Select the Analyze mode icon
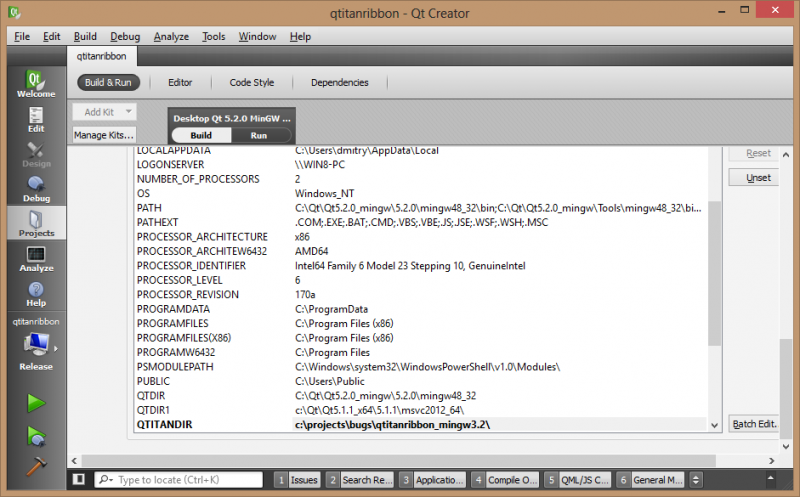This screenshot has width=800, height=497. [35, 259]
